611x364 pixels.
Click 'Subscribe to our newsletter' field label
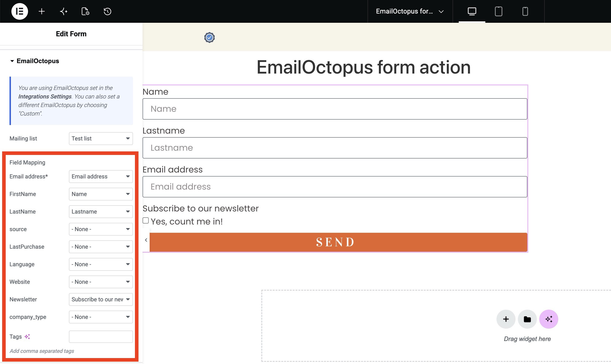200,209
